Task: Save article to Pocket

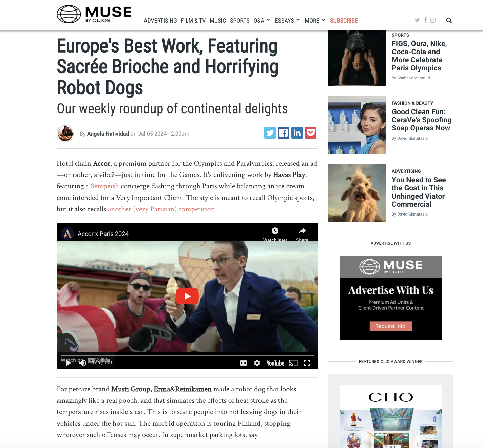Action: [311, 133]
